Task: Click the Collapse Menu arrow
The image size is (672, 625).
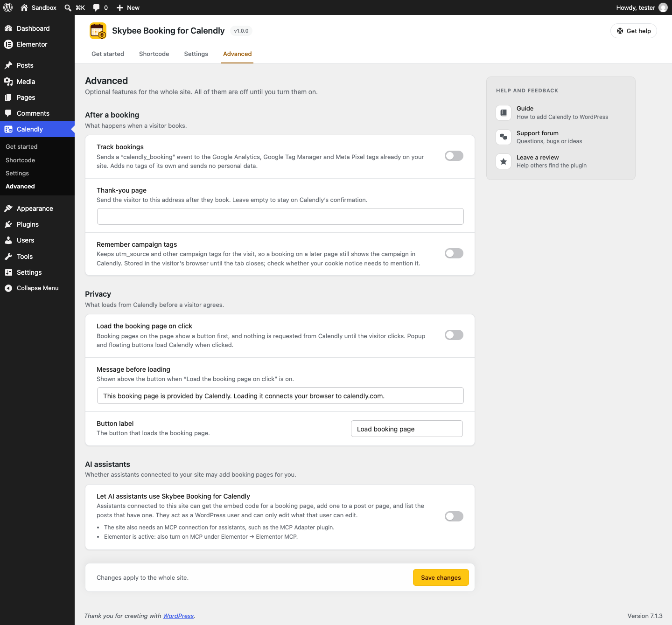Action: [x=8, y=288]
